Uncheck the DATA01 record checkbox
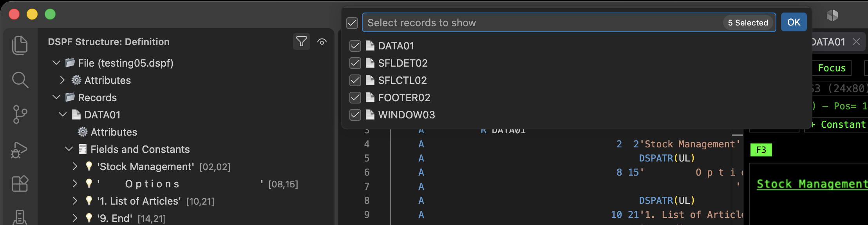The width and height of the screenshot is (868, 225). (x=355, y=46)
